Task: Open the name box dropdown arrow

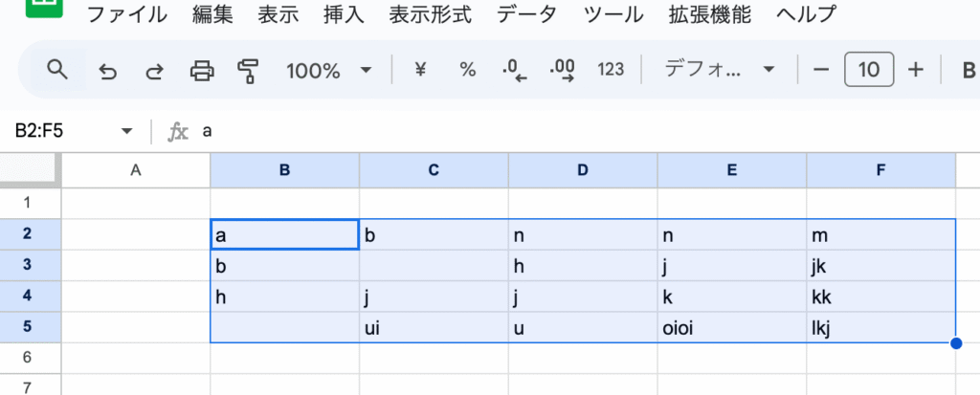Action: click(x=126, y=132)
